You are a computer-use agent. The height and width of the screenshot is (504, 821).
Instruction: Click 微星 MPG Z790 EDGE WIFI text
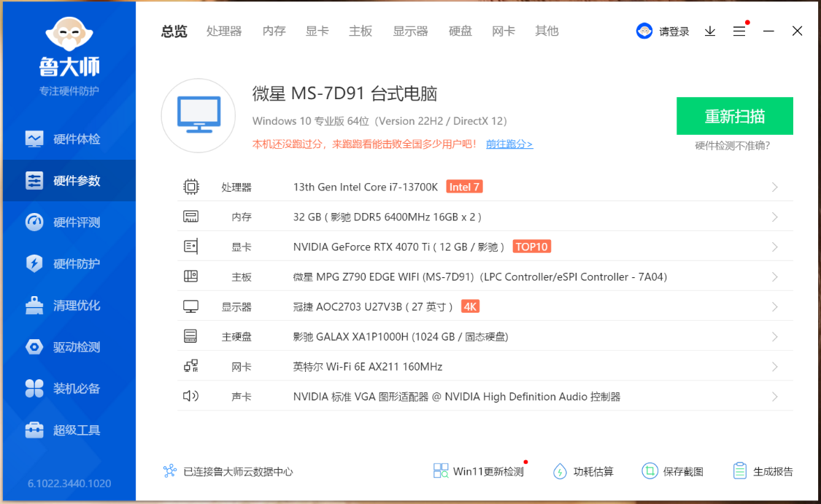[480, 277]
